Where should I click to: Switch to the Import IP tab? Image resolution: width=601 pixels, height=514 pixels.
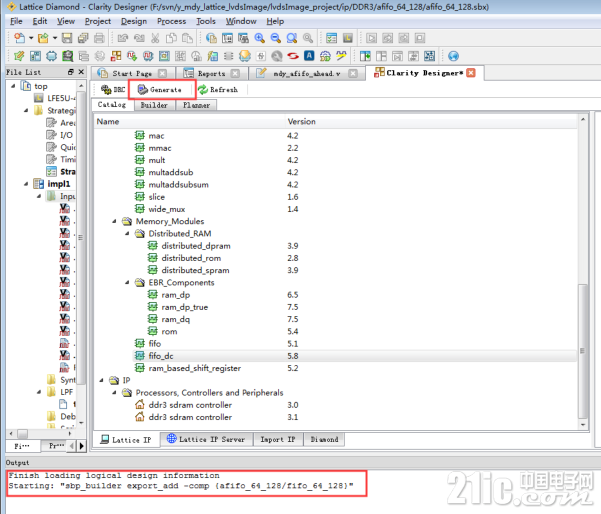278,439
